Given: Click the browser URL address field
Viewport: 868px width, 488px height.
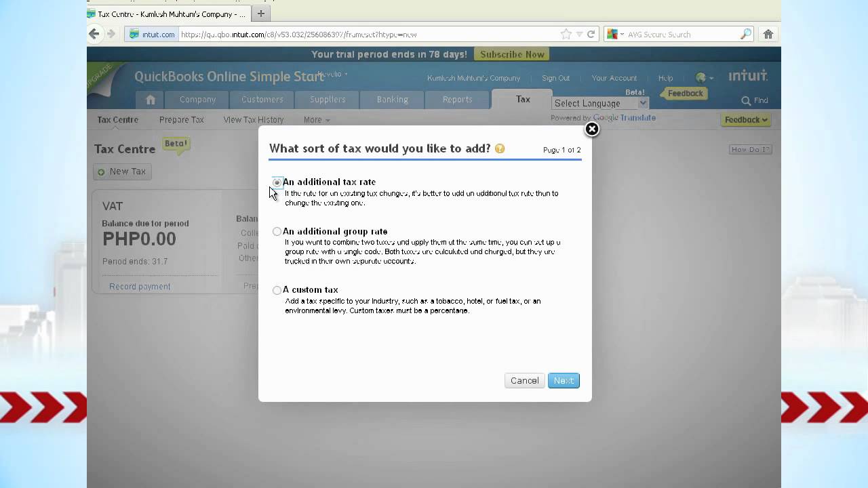Looking at the screenshot, I should pyautogui.click(x=366, y=34).
